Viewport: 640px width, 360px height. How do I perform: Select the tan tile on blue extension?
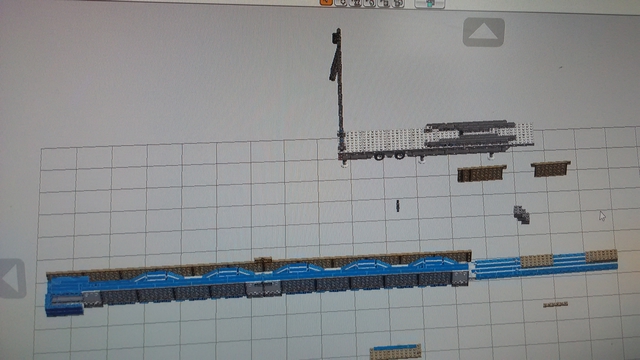click(x=536, y=261)
